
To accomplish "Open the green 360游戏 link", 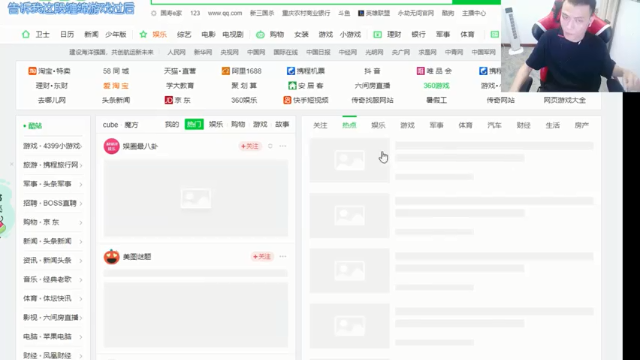I will (x=436, y=86).
